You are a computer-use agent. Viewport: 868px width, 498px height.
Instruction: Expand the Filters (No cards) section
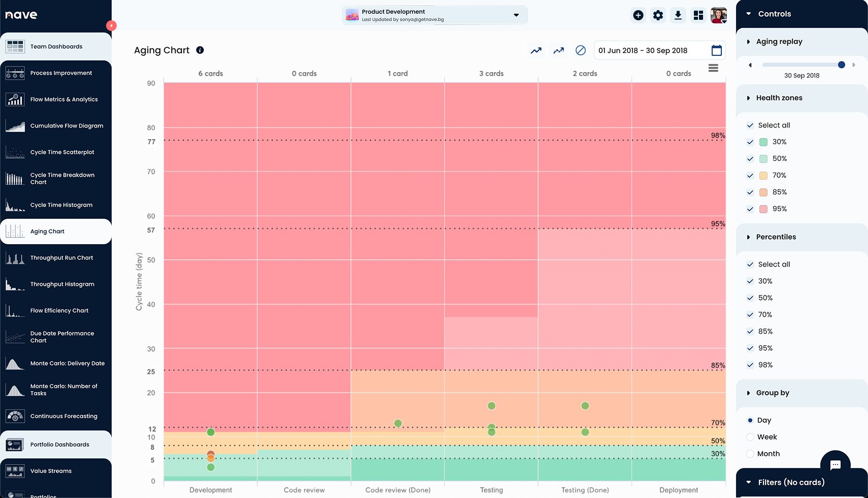[749, 482]
